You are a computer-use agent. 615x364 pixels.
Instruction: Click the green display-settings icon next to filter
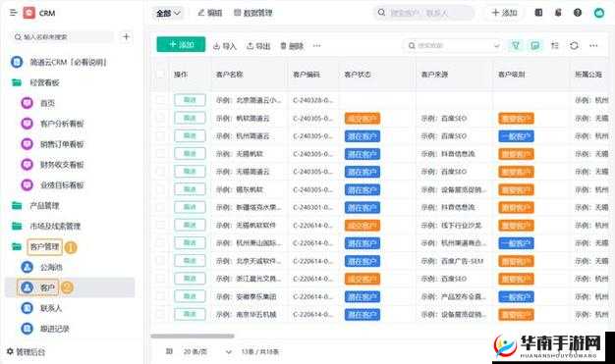(534, 45)
